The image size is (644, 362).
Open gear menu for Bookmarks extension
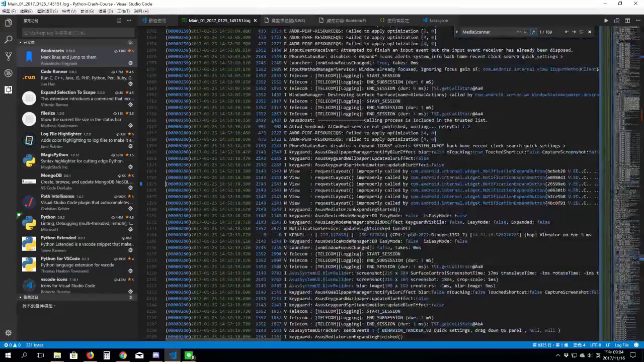pos(130,63)
